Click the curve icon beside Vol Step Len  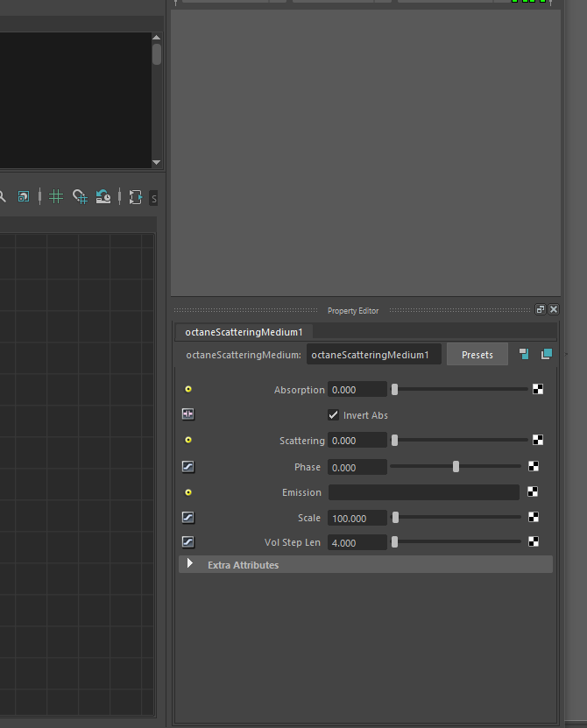click(188, 541)
